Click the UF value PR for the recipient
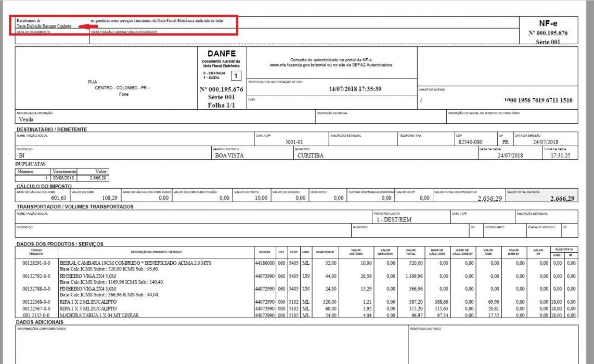 coord(506,142)
